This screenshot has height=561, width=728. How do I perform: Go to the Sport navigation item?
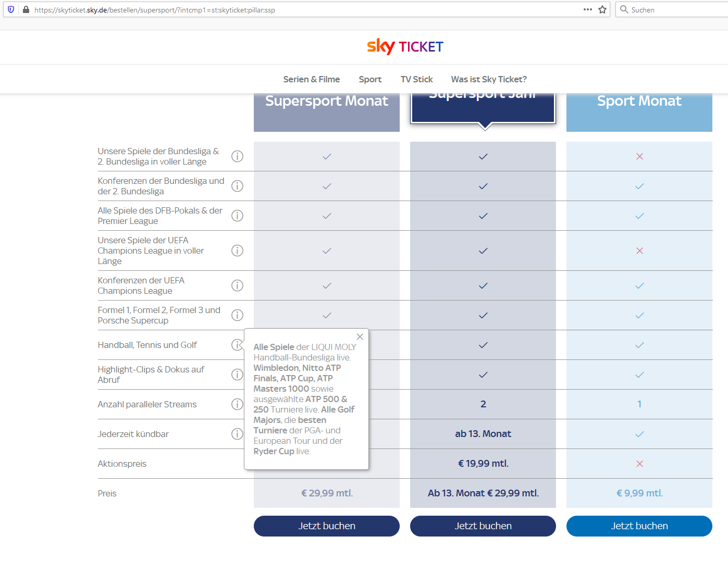tap(370, 79)
